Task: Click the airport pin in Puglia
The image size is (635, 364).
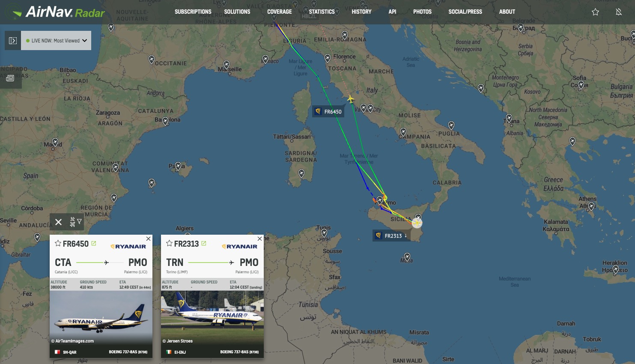Action: [x=451, y=125]
